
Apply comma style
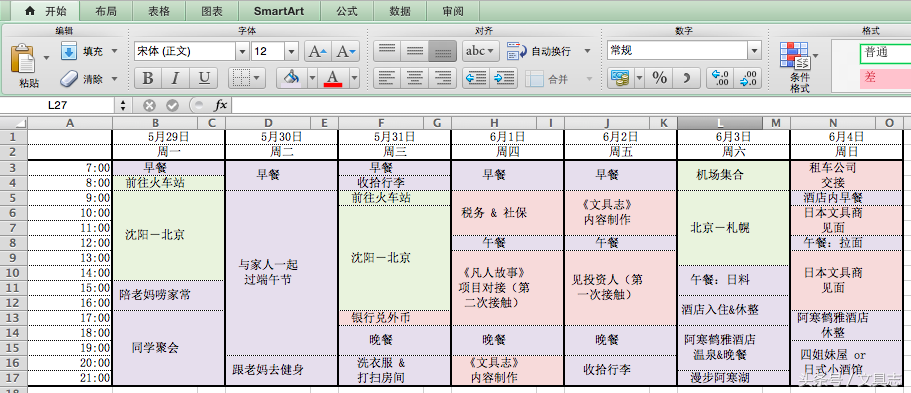pos(687,78)
